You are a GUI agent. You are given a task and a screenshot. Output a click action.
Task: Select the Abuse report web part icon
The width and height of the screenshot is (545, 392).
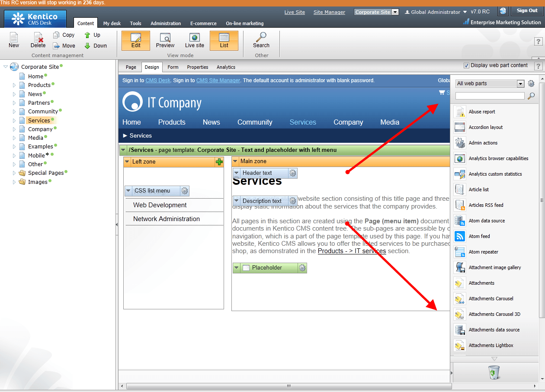[x=459, y=112]
